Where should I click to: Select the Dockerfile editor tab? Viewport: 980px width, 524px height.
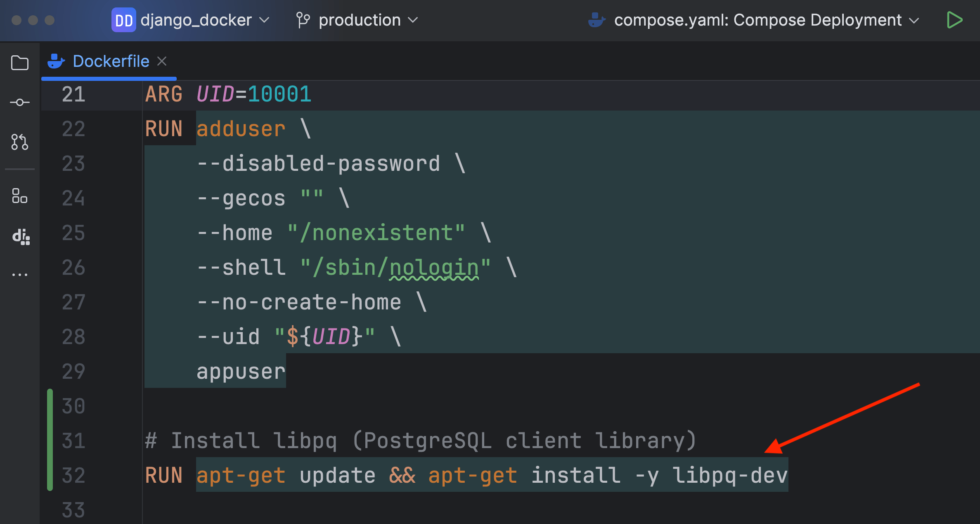111,61
